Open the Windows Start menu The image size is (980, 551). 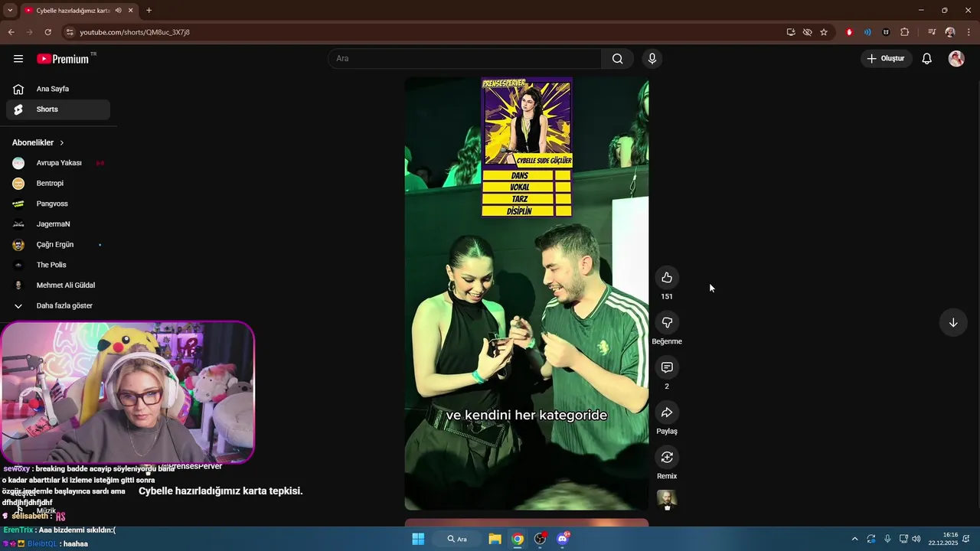[x=418, y=539]
